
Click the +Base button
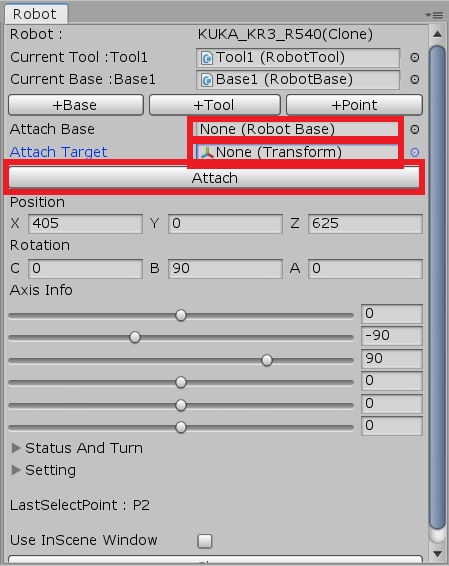pos(76,105)
